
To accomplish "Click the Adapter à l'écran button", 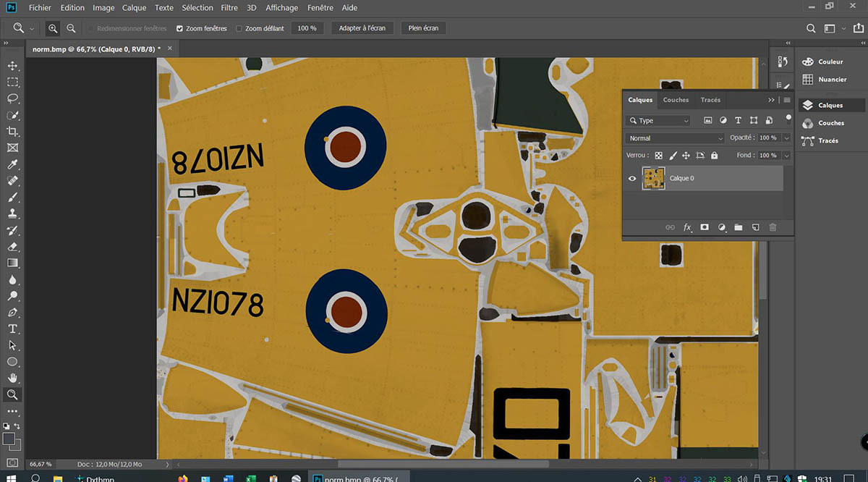I will [362, 28].
